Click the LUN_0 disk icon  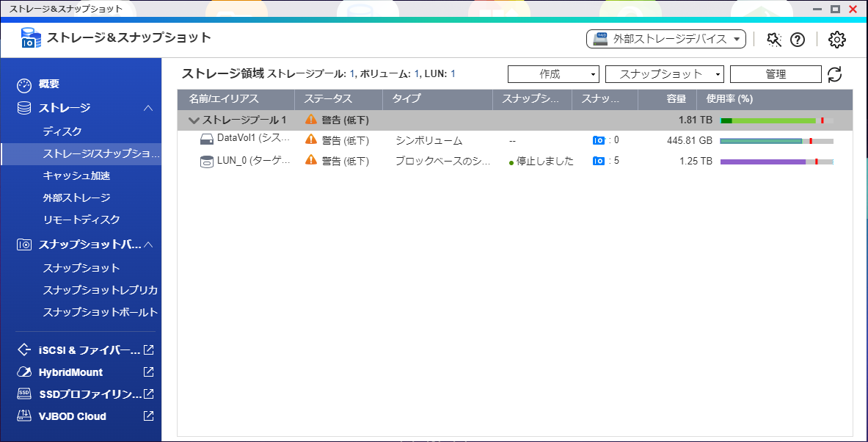pos(206,162)
